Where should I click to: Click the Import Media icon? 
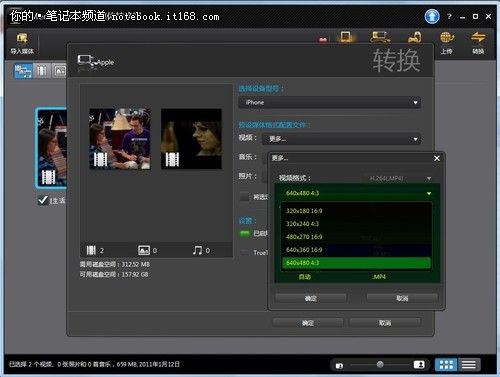point(22,38)
